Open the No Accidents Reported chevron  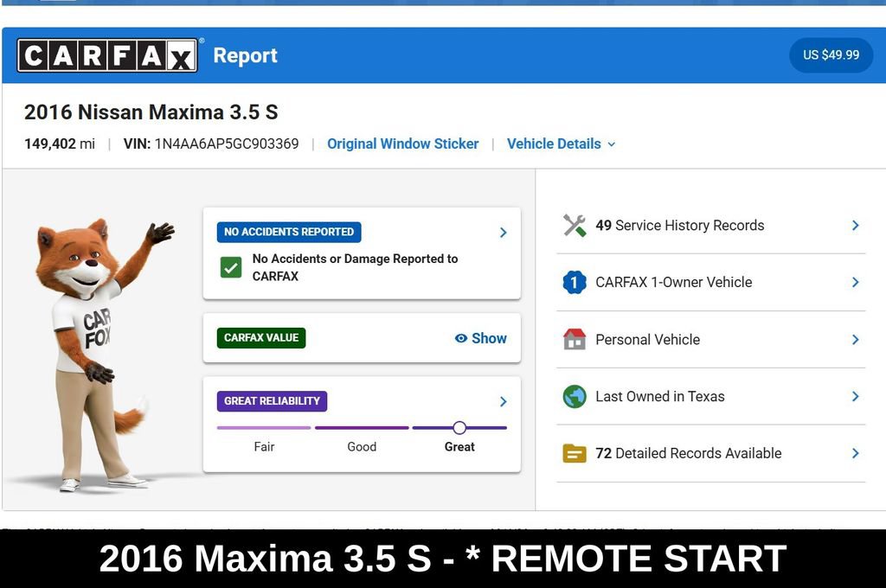(503, 233)
